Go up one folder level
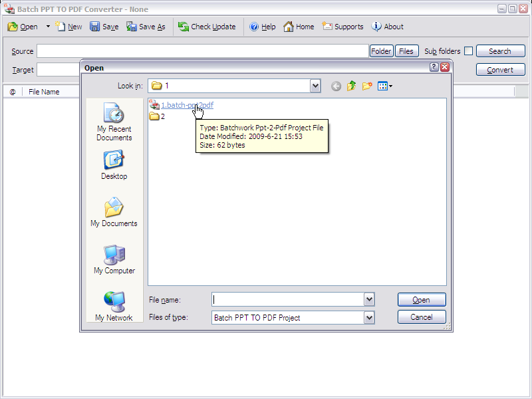 pos(351,86)
